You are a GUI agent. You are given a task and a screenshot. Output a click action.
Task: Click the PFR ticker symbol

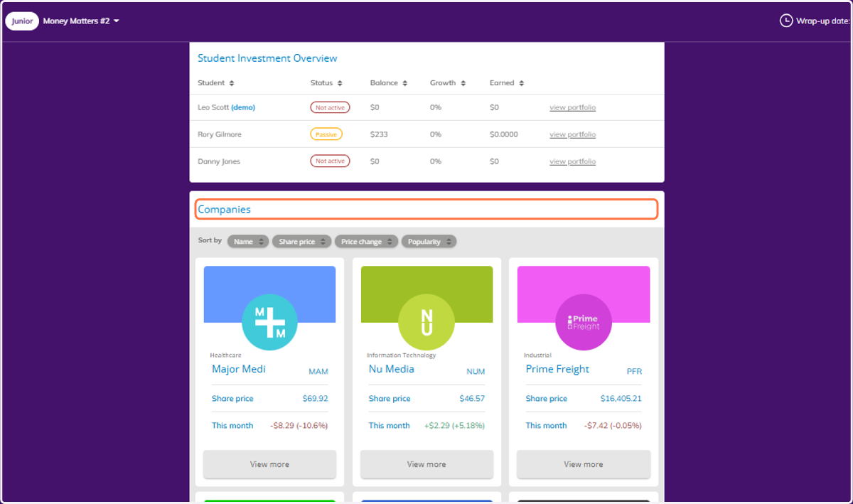click(634, 372)
